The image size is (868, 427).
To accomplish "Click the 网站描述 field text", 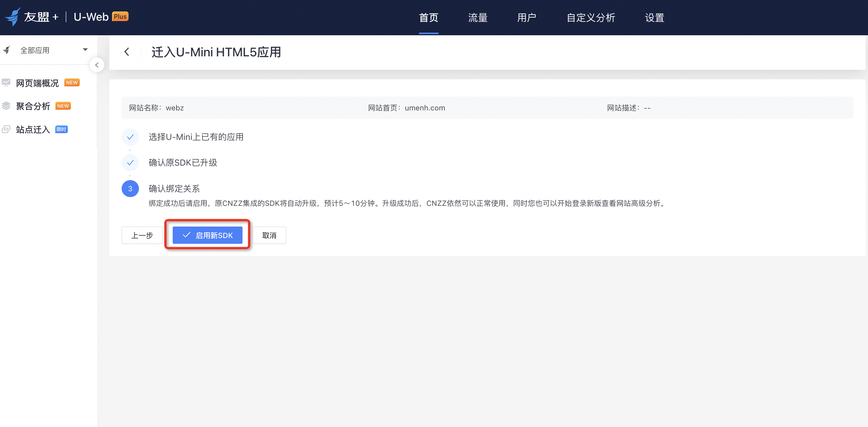I will (x=629, y=108).
